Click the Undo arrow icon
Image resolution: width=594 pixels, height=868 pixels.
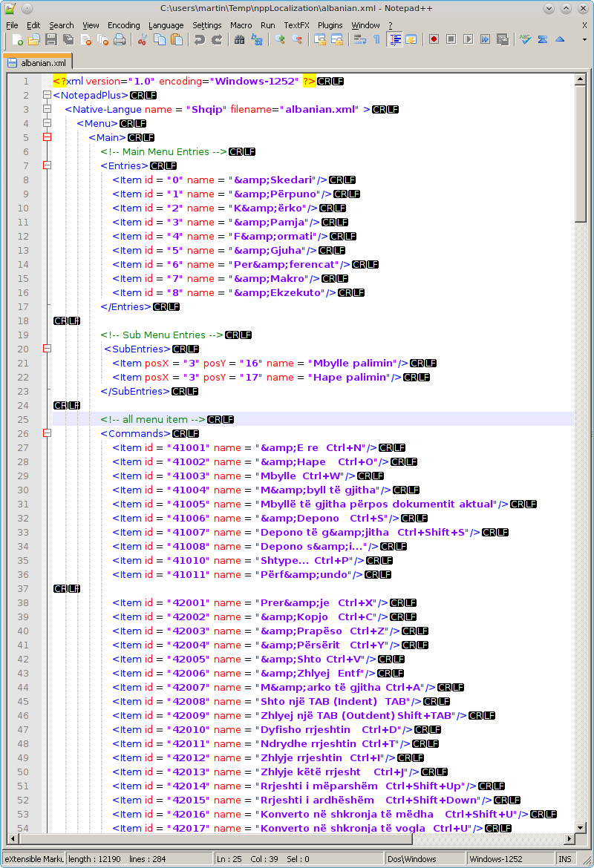[200, 39]
